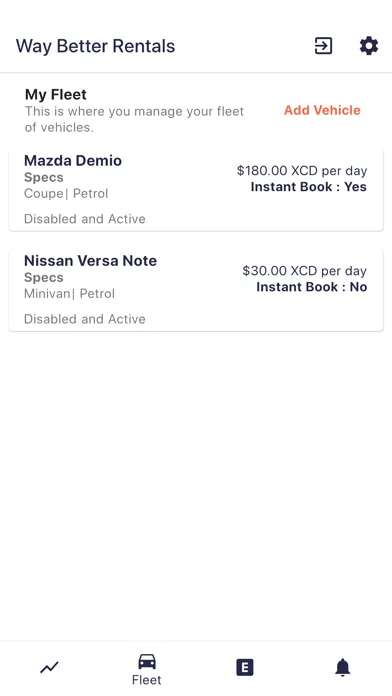Open the Nissan Versa Note card
This screenshot has height=696, width=392.
(x=196, y=290)
